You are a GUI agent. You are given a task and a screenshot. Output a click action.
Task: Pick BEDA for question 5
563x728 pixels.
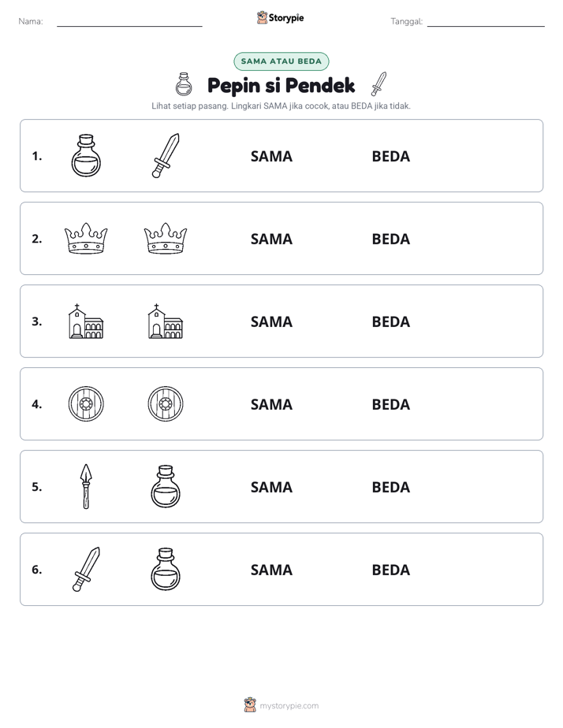390,487
